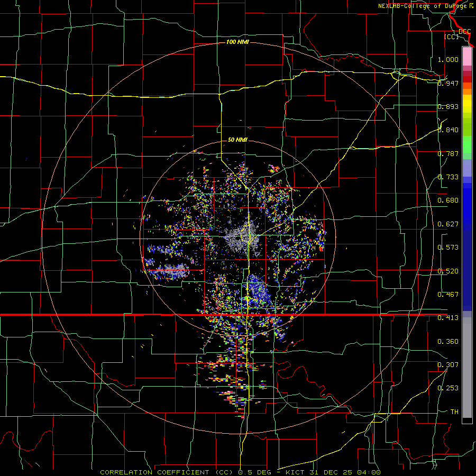Click the 04:00 timestamp in footer
The image size is (476, 476).
click(x=368, y=472)
